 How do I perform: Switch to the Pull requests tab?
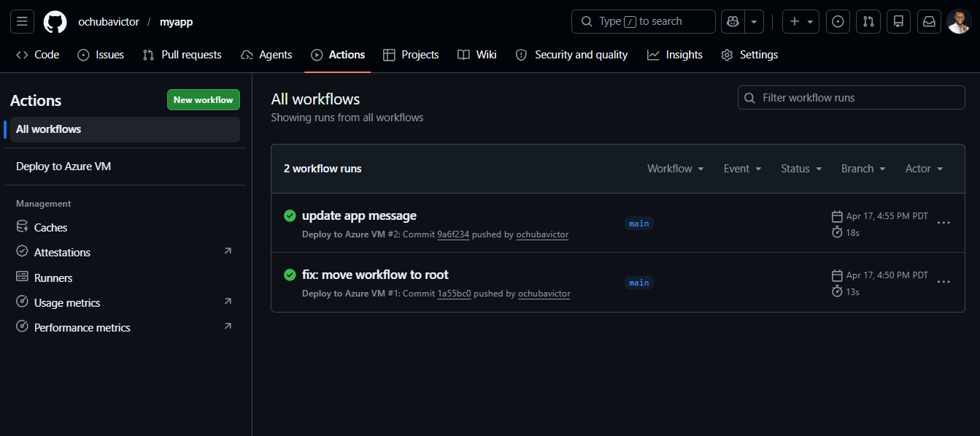pyautogui.click(x=182, y=55)
